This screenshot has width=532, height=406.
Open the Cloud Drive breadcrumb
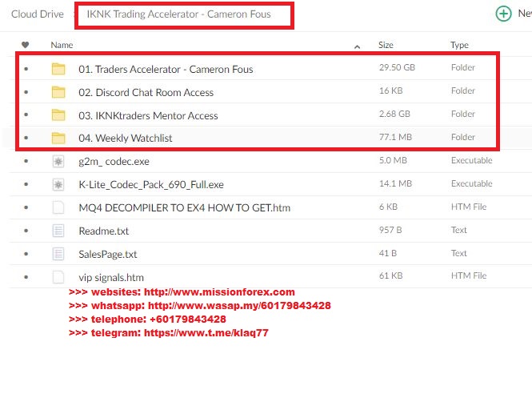click(x=38, y=14)
